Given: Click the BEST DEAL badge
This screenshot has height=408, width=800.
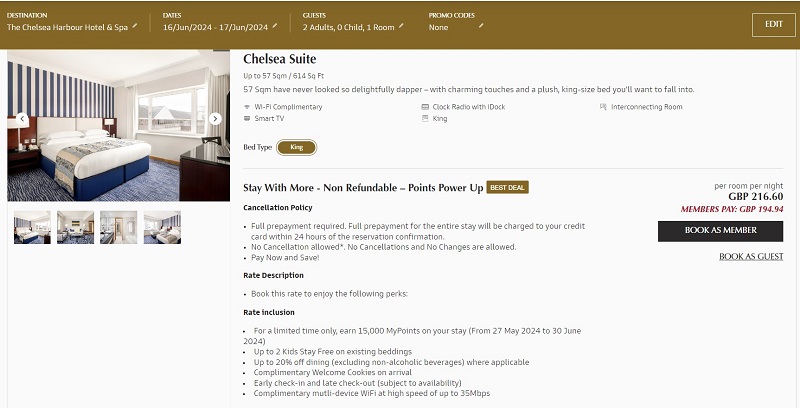Looking at the screenshot, I should 507,188.
